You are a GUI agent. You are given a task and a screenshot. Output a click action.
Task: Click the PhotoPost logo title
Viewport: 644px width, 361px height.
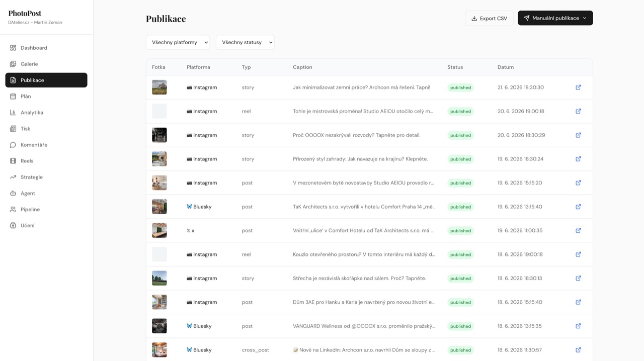coord(25,13)
